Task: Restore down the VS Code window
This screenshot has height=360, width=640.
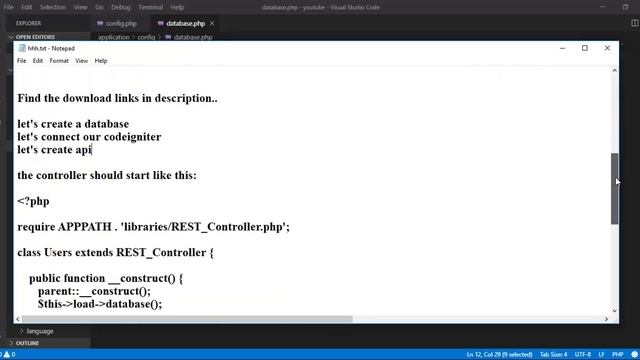Action: (x=625, y=7)
